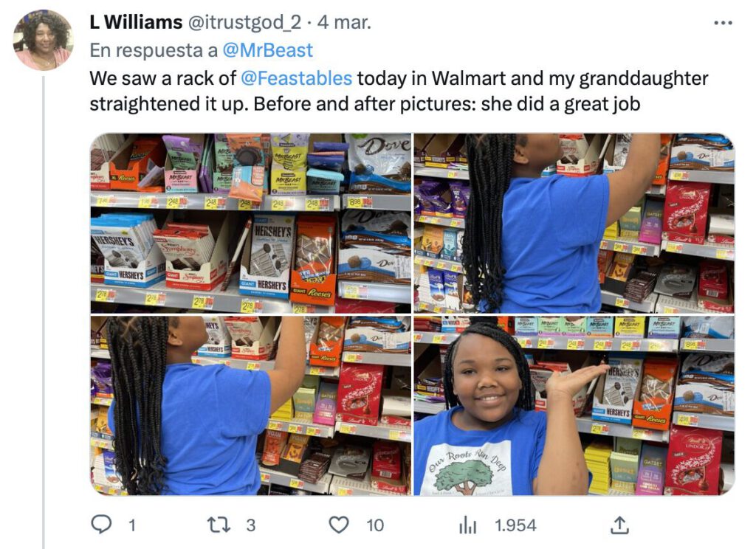Open top-right photo of girl reaching shelf

point(574,223)
